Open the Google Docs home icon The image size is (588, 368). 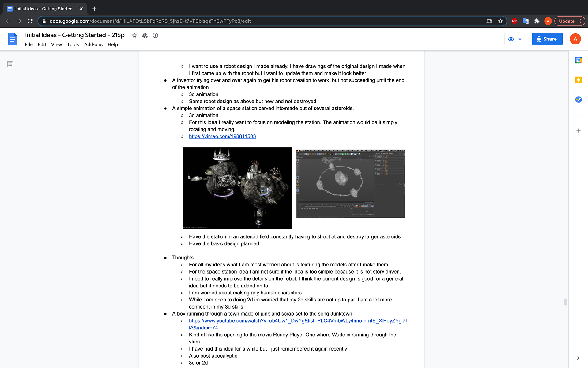tap(13, 39)
